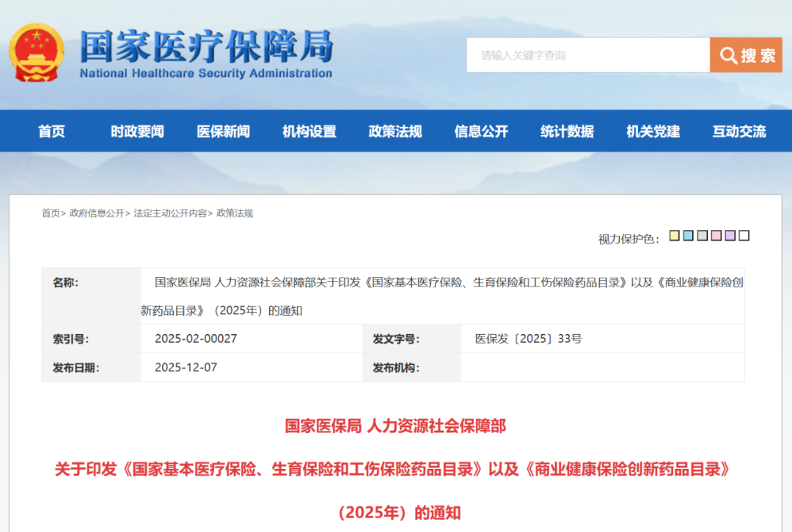Select the yellow eye-protection color swatch
Image resolution: width=792 pixels, height=532 pixels.
(674, 235)
